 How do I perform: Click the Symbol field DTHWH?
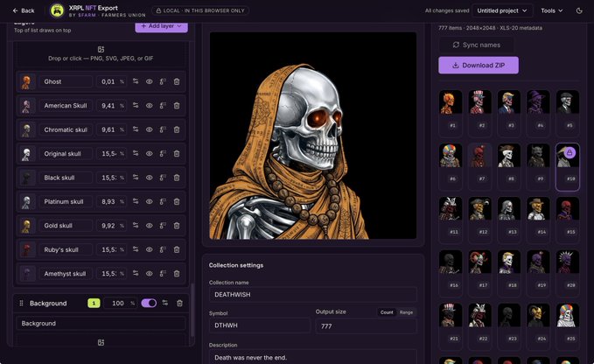260,325
